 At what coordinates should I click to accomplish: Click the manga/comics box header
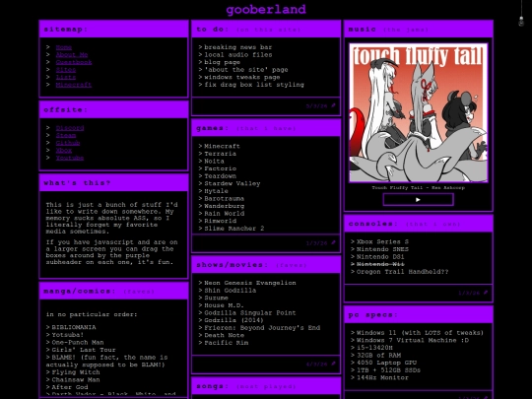[x=113, y=291]
